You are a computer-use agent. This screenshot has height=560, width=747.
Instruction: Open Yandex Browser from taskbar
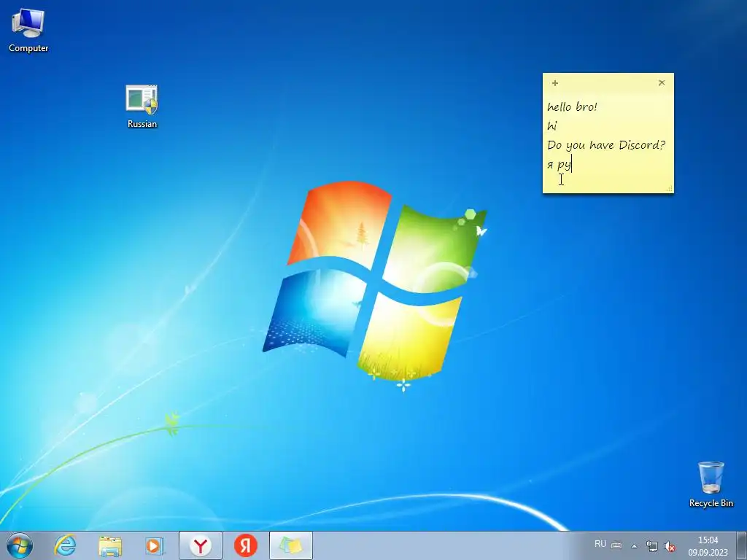201,545
